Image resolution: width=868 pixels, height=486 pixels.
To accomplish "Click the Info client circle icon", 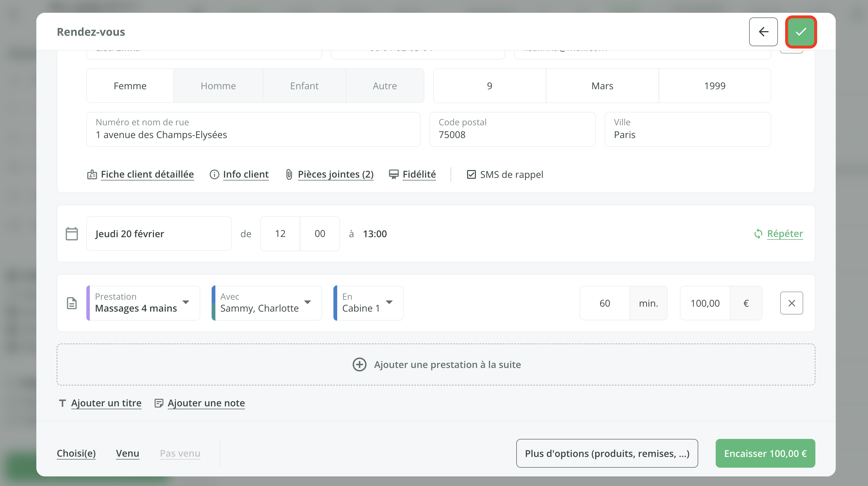I will pyautogui.click(x=214, y=174).
